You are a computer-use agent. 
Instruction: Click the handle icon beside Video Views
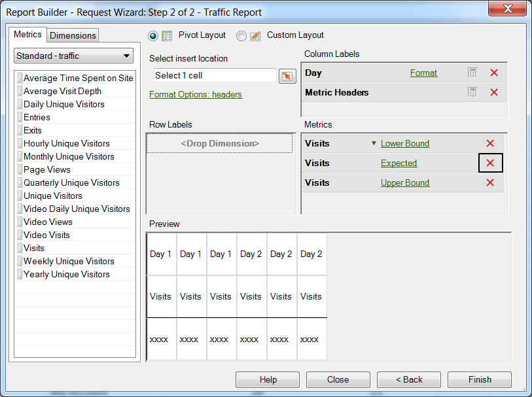pyautogui.click(x=20, y=222)
